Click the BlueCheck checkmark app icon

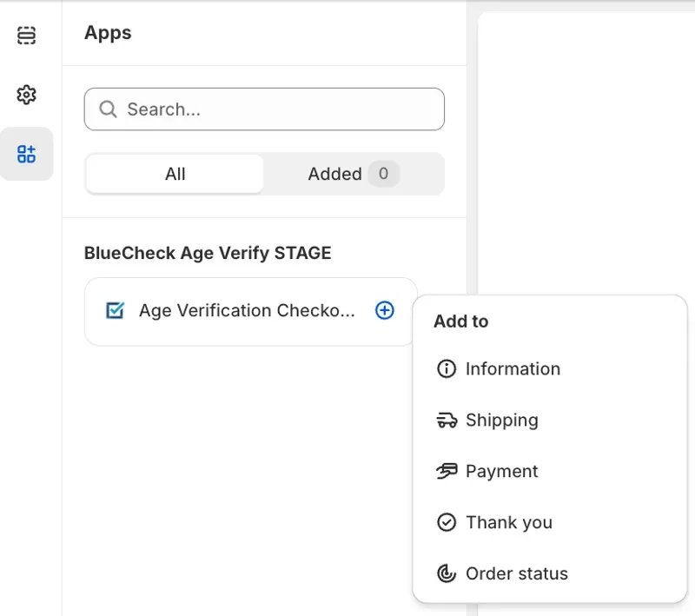[116, 310]
